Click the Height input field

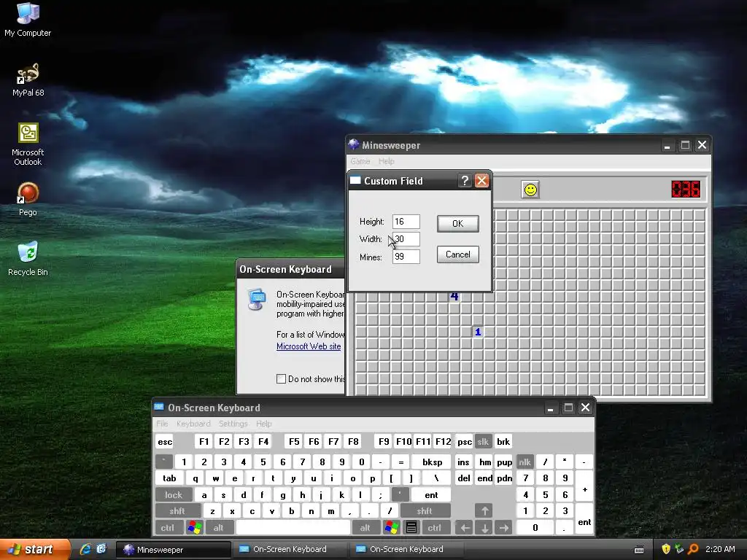[x=406, y=222]
